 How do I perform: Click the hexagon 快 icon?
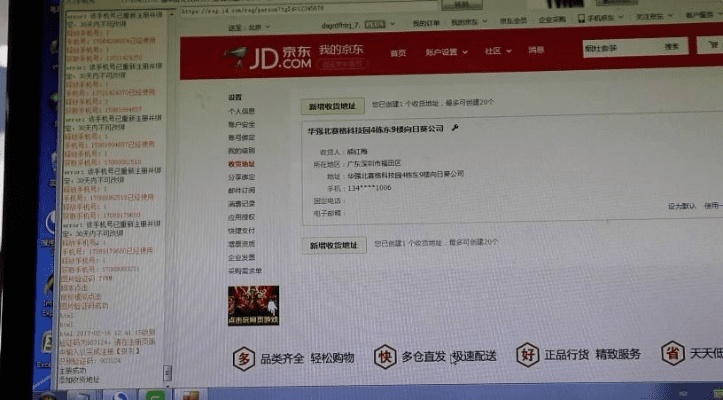click(x=385, y=356)
